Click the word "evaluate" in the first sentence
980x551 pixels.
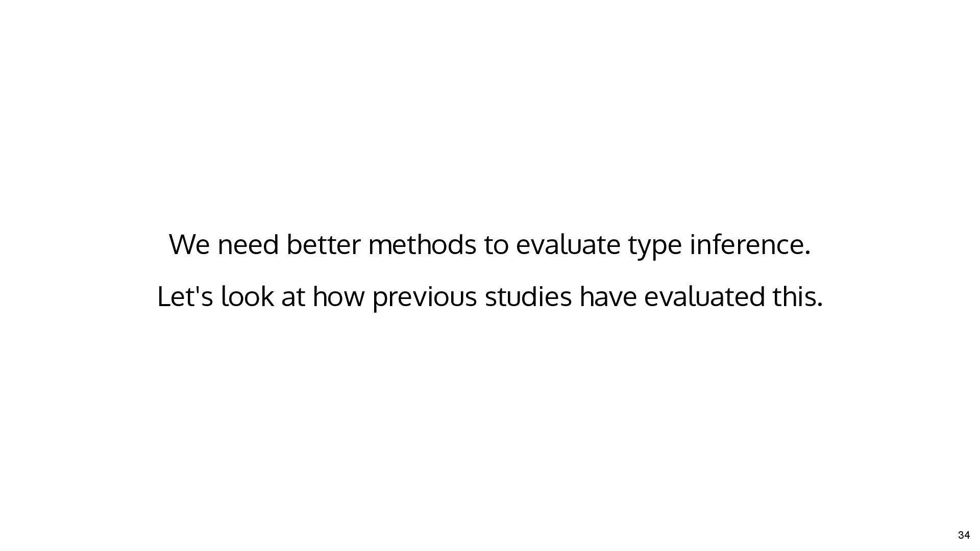coord(568,244)
